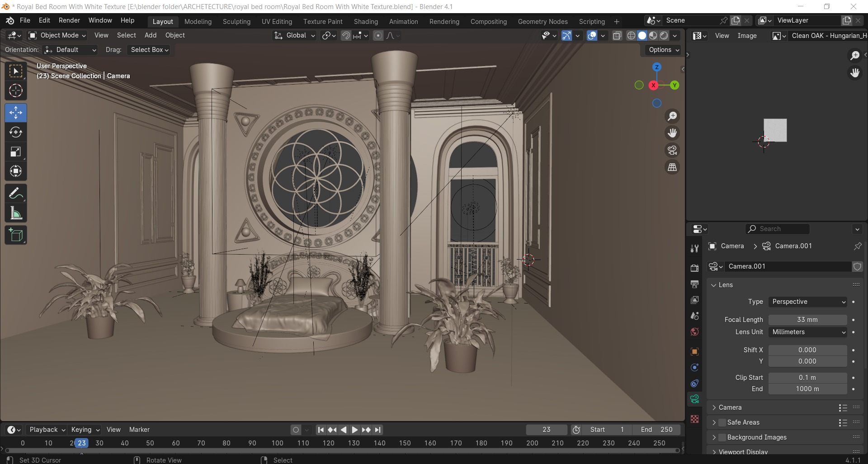Open the Scene properties tab
The width and height of the screenshot is (868, 464).
coord(695,316)
